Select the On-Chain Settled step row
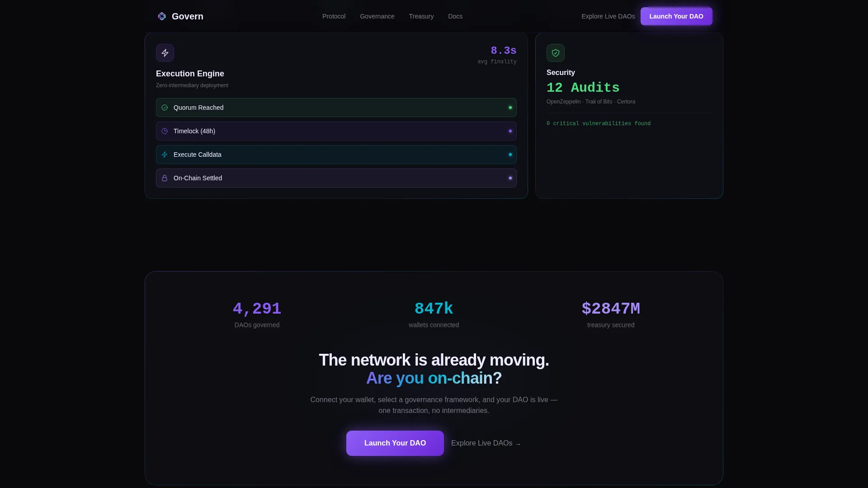The width and height of the screenshot is (868, 488). click(336, 178)
